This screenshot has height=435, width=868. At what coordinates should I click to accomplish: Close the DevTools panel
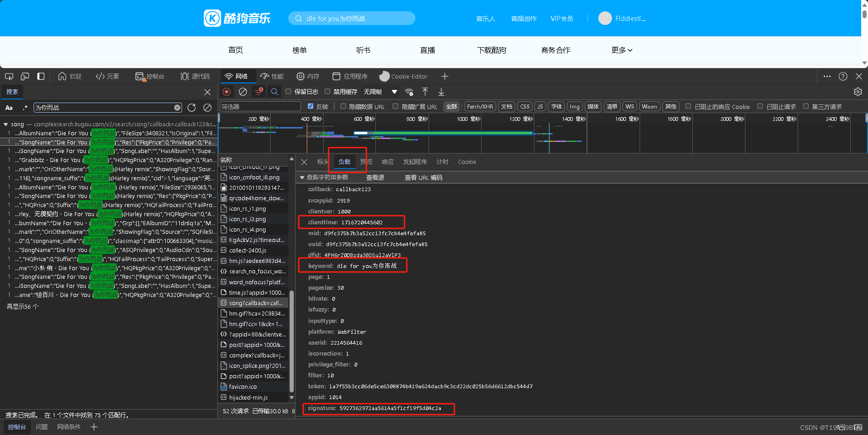coord(859,76)
